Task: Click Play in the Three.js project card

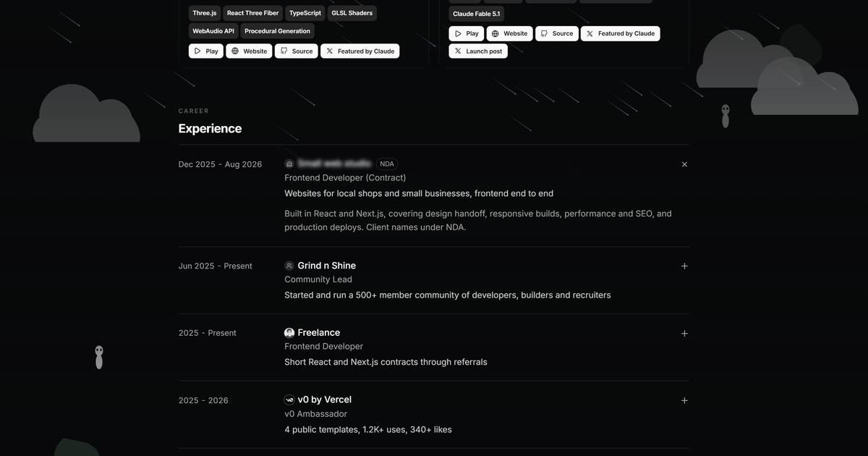Action: coord(206,51)
